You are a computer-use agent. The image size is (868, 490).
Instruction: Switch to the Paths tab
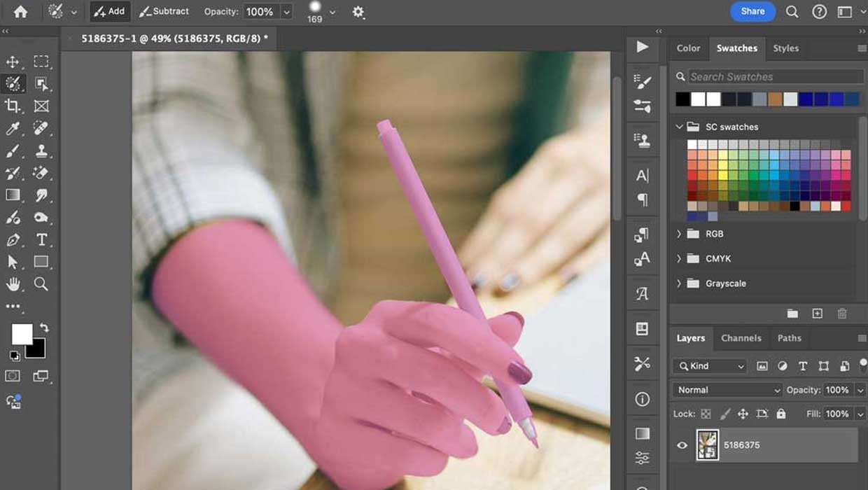click(789, 338)
